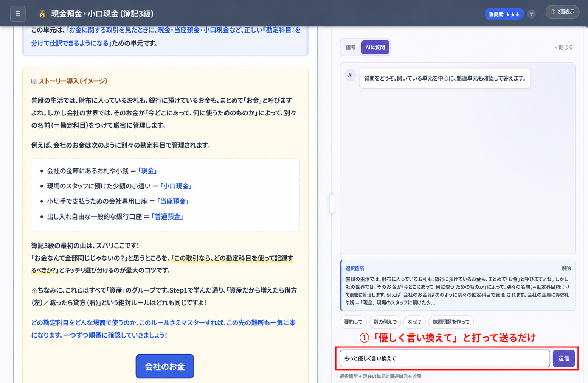Screen dimensions: 588x383
Task: Click the page title 現金預金・小口現金 (簿記3級)
Action: [102, 14]
